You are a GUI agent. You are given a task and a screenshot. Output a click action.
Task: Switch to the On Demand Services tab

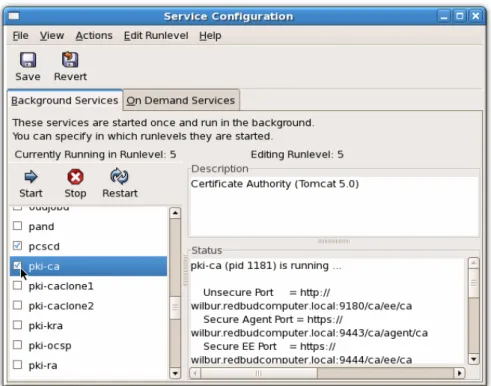181,100
